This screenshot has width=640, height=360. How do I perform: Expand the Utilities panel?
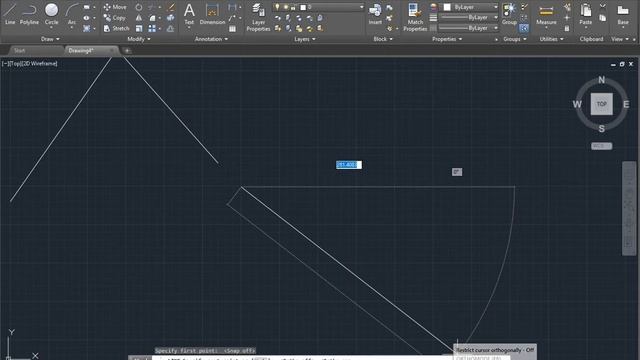(x=551, y=39)
